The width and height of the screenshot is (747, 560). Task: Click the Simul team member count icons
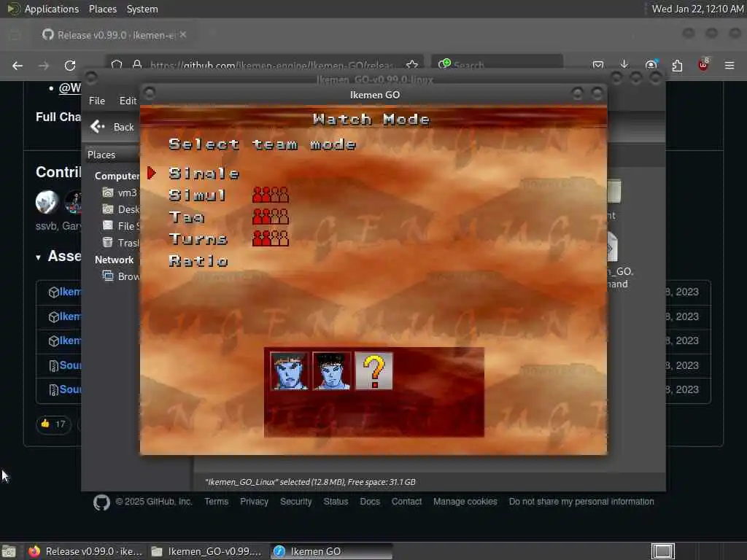pos(271,195)
